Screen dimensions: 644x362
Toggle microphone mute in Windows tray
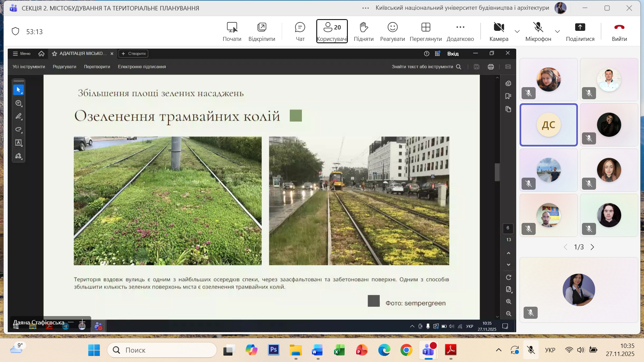531,350
